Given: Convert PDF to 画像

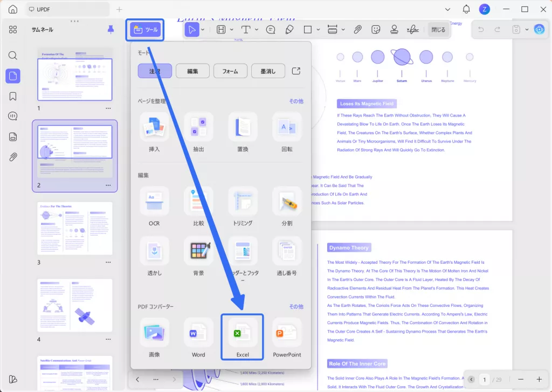Looking at the screenshot, I should [154, 338].
